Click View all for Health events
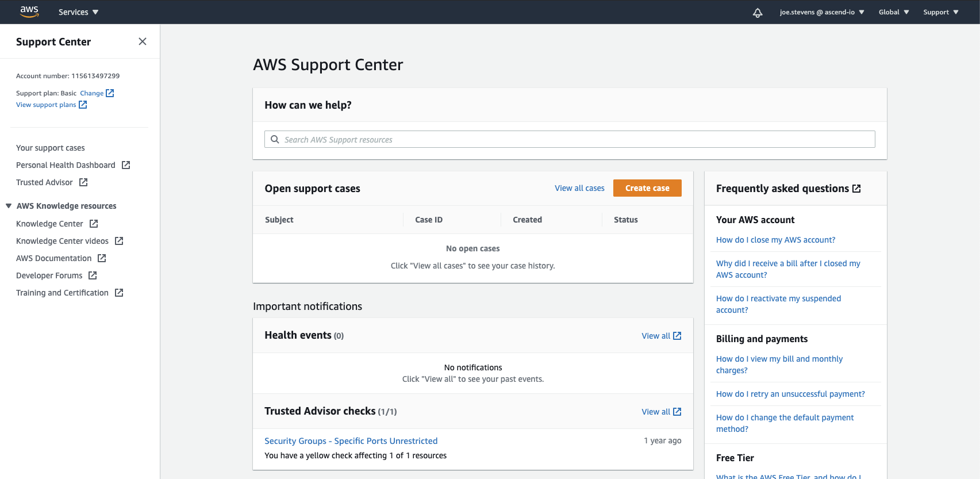 pos(656,336)
